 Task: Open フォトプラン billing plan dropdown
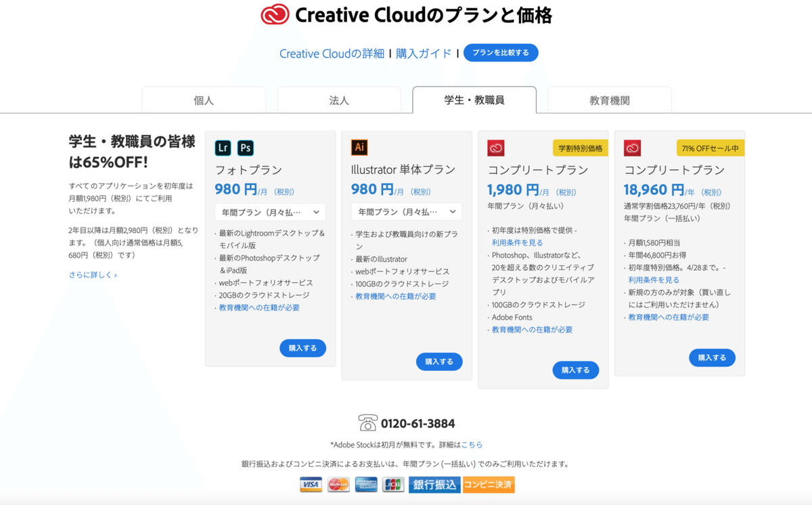[x=271, y=212]
